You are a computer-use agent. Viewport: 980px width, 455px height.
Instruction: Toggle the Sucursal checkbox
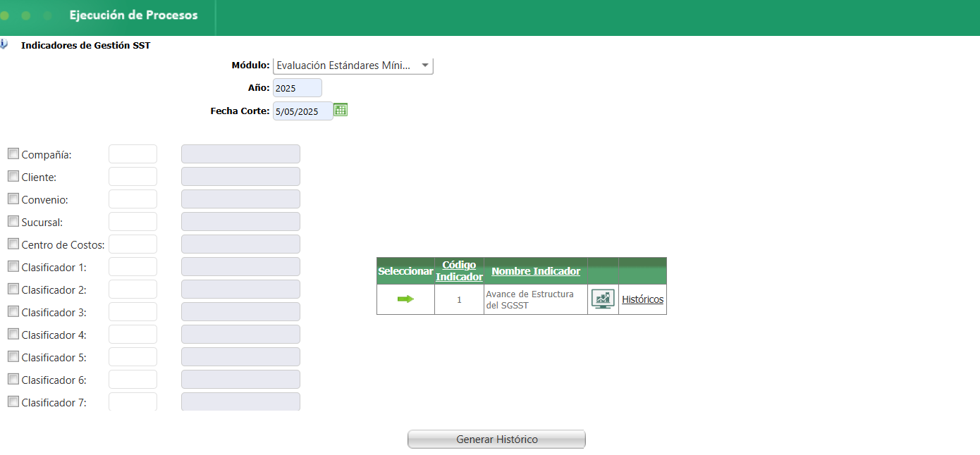13,221
